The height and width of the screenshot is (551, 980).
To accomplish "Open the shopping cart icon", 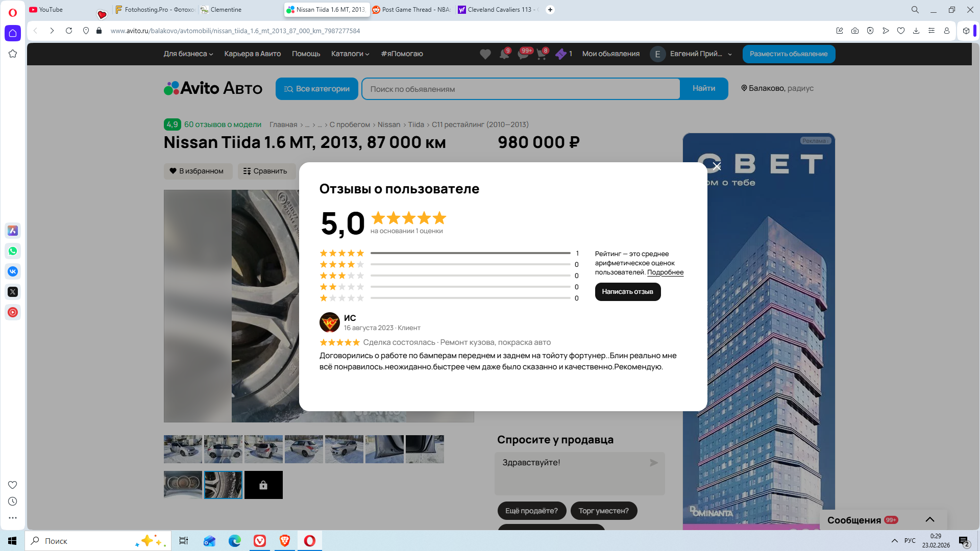I will tap(542, 54).
